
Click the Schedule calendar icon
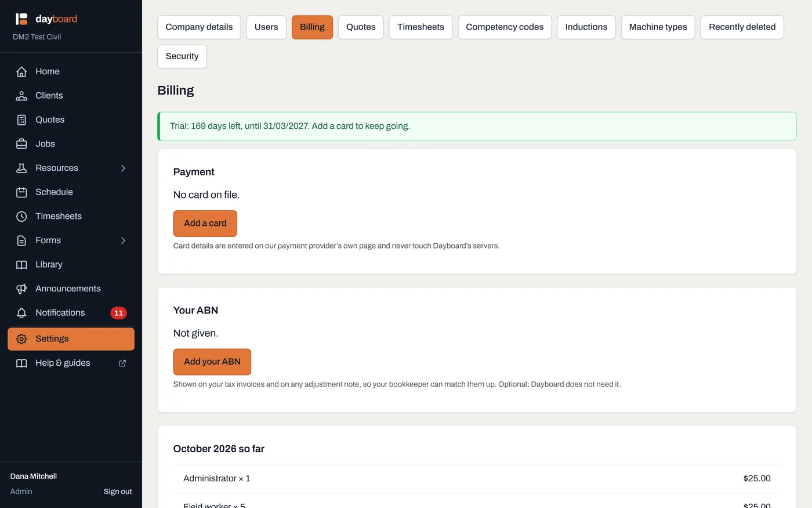point(21,192)
